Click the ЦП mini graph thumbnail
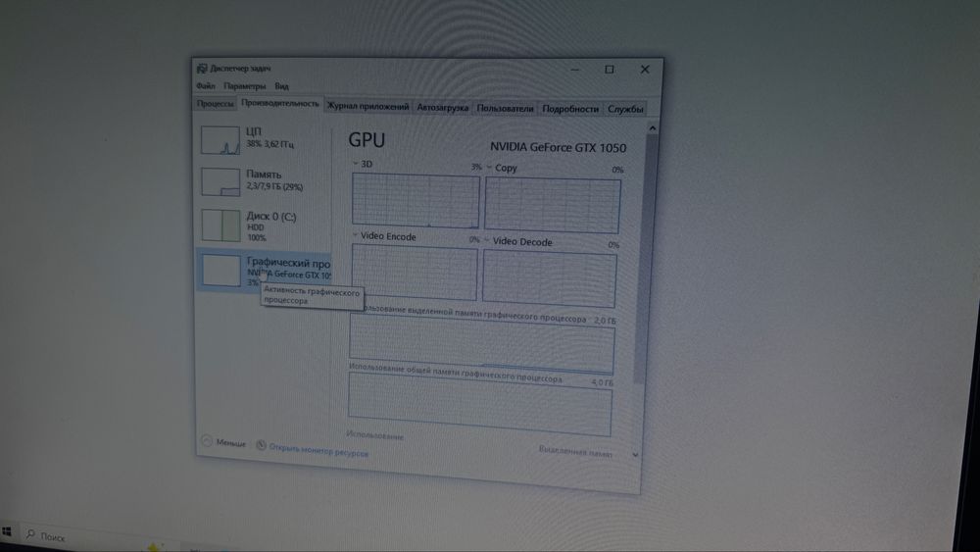The height and width of the screenshot is (552, 980). pyautogui.click(x=220, y=140)
